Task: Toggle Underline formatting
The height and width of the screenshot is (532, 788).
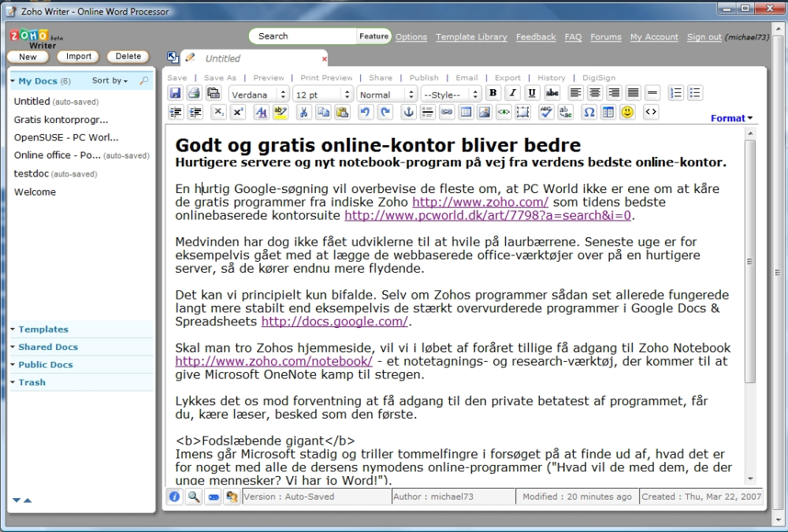Action: pyautogui.click(x=532, y=94)
